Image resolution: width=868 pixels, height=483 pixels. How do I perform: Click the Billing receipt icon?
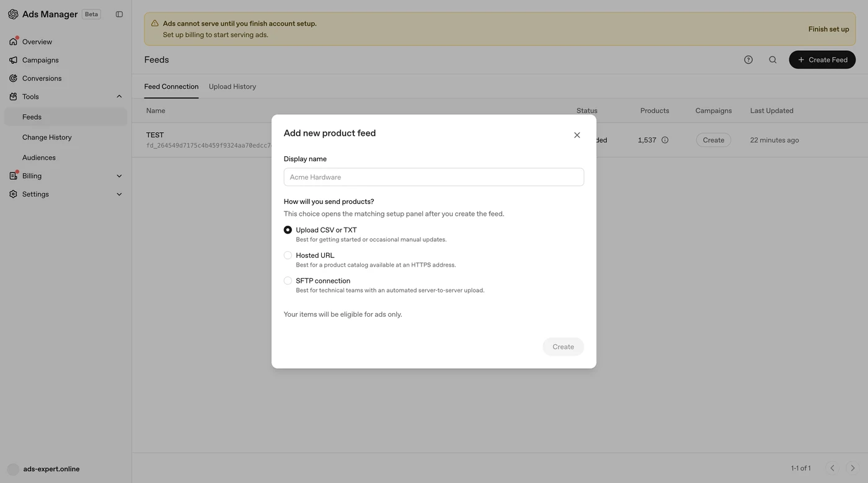point(13,176)
